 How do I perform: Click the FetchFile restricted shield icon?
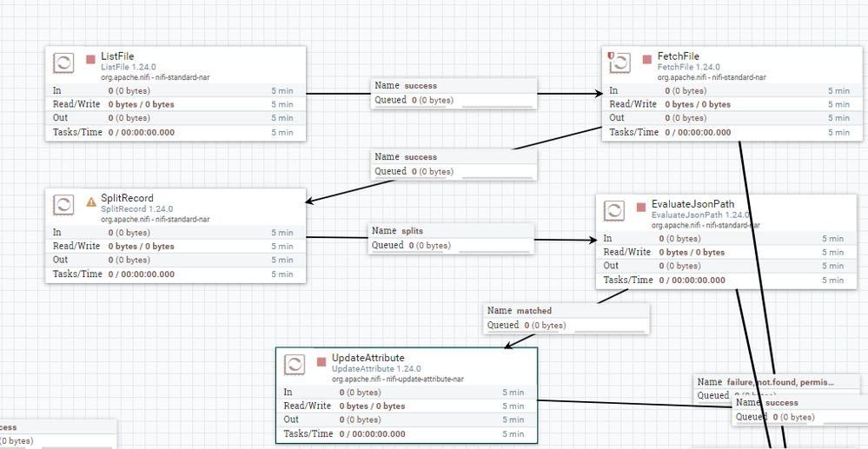pyautogui.click(x=611, y=56)
